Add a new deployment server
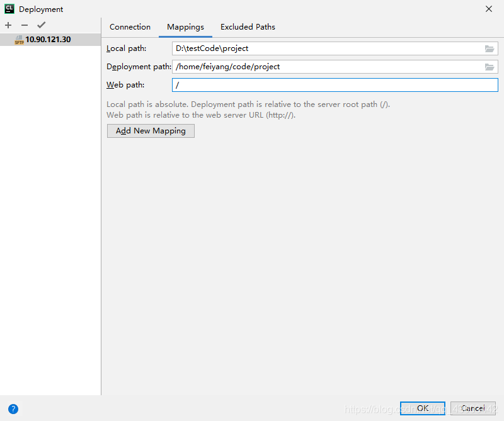This screenshot has width=504, height=421. point(8,25)
